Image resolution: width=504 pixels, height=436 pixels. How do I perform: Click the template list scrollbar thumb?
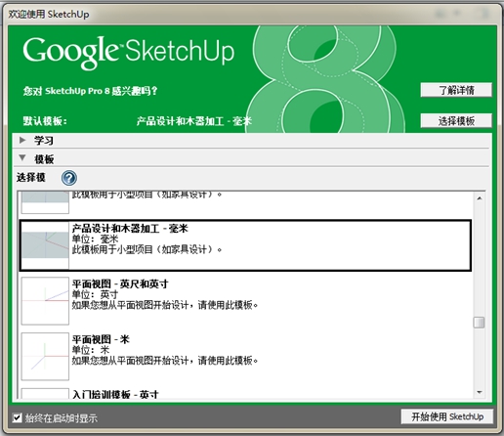point(479,323)
